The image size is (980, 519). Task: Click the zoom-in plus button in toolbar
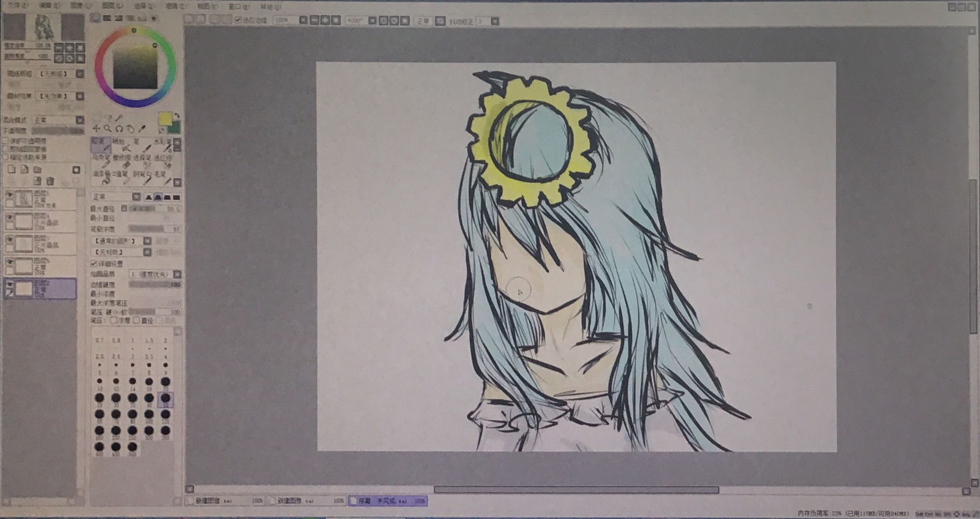pyautogui.click(x=325, y=20)
